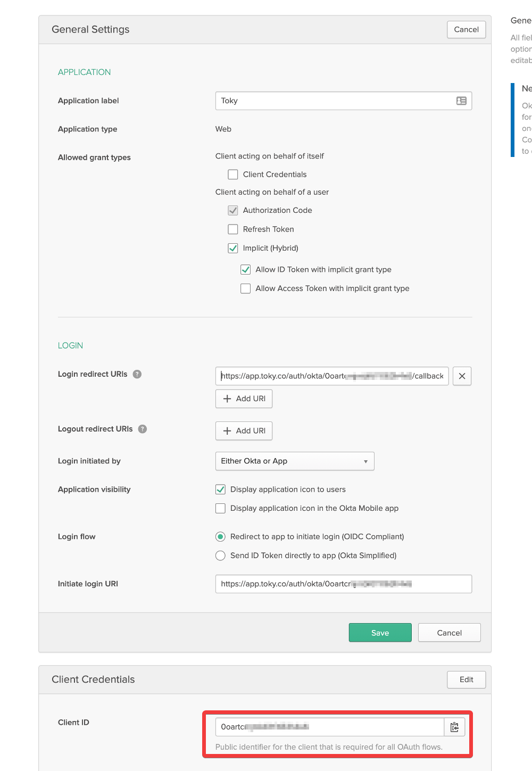Click help icon beside Login redirect URIs
This screenshot has height=771, width=532.
point(137,374)
